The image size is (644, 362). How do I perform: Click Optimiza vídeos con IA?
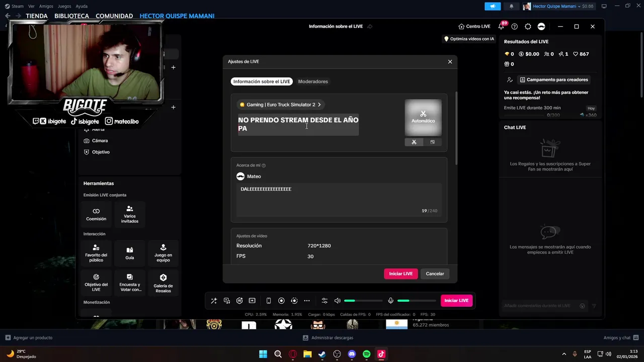coord(469,39)
